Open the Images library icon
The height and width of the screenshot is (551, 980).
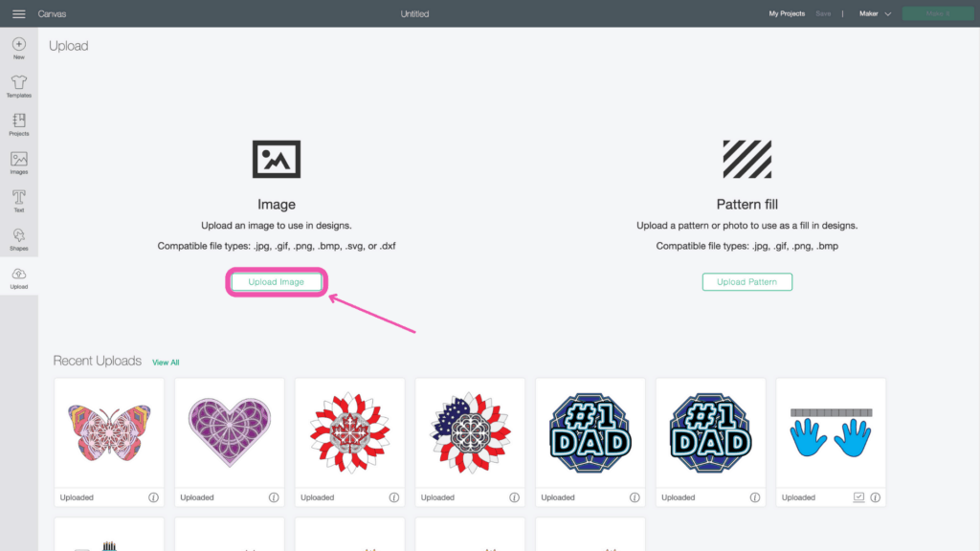[x=19, y=163]
